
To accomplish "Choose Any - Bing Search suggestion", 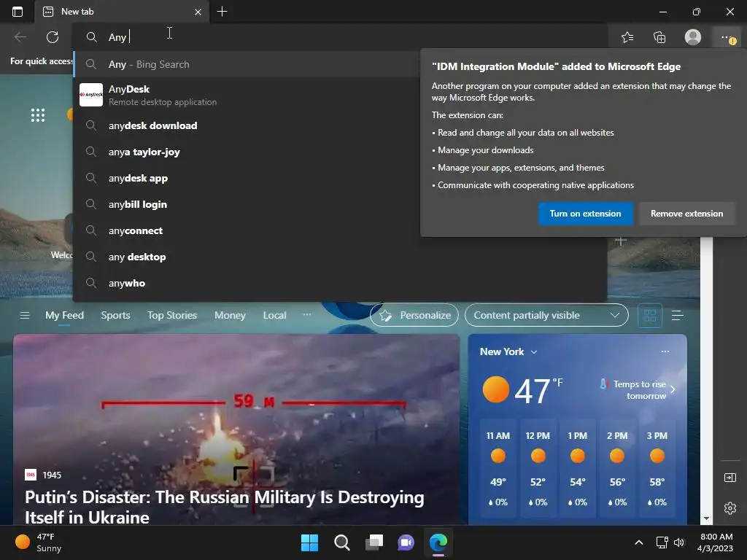I will click(247, 64).
